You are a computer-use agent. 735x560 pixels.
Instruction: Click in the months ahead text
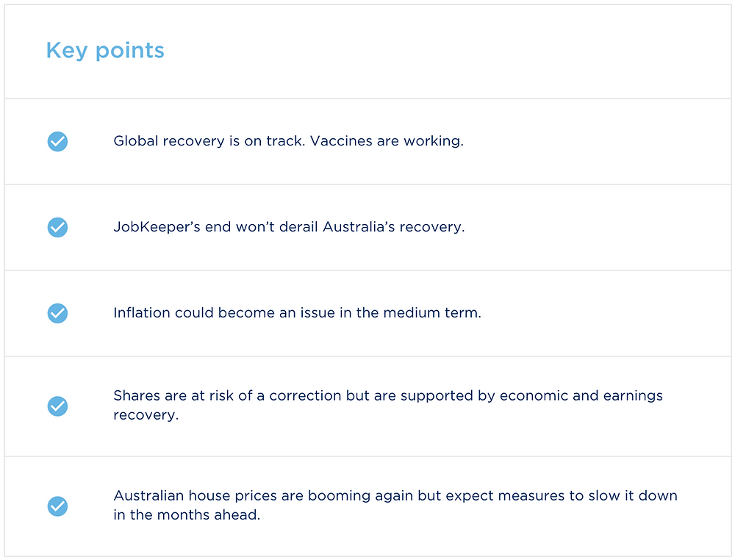coord(187,515)
